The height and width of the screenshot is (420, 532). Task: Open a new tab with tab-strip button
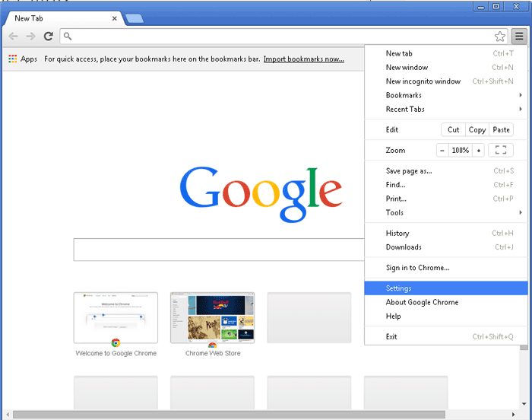click(x=135, y=19)
